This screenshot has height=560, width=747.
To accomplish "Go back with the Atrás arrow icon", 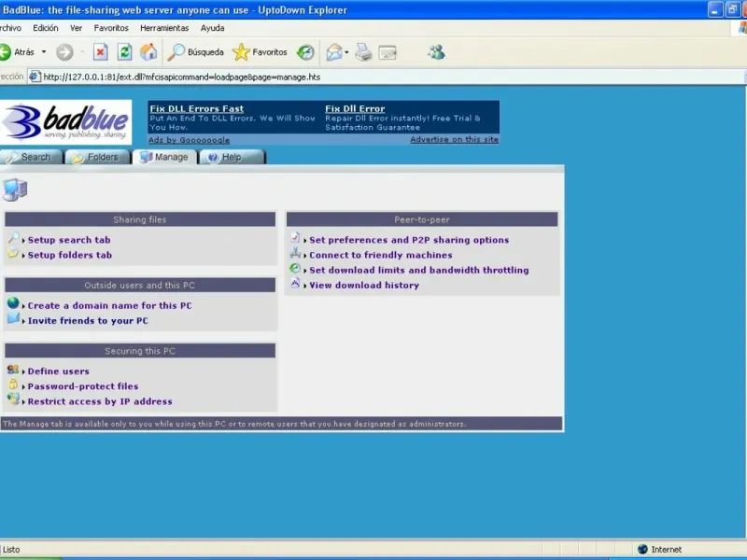I will [x=6, y=52].
